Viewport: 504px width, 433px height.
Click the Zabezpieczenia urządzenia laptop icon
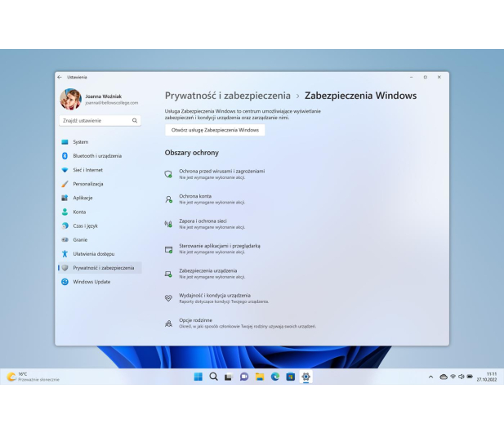(168, 274)
